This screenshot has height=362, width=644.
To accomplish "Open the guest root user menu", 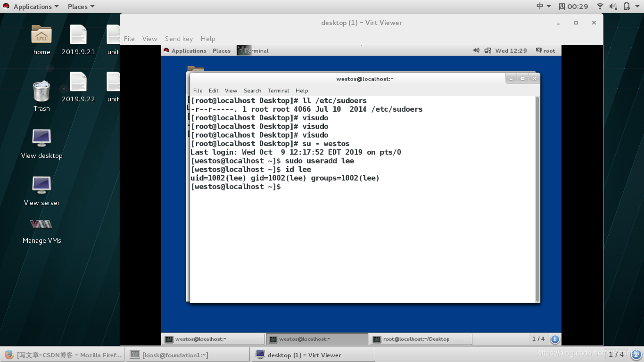I will click(545, 50).
